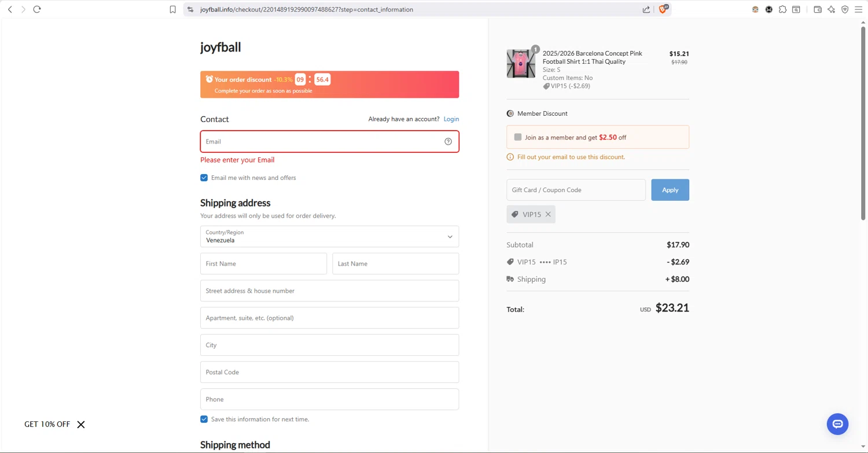Focus the Last Name field
This screenshot has width=868, height=453.
click(x=395, y=264)
